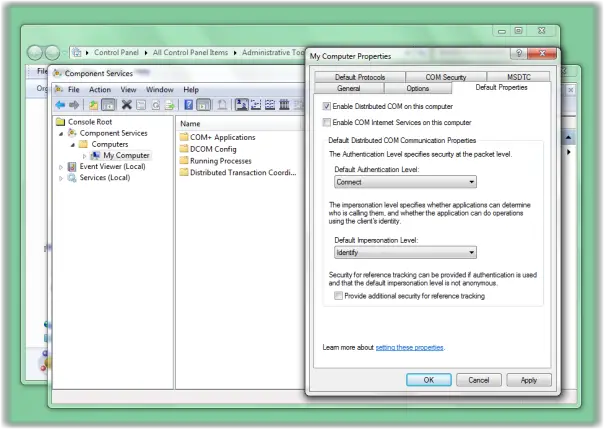Select the DCOM Config label in the list
This screenshot has height=429, width=604.
(213, 149)
